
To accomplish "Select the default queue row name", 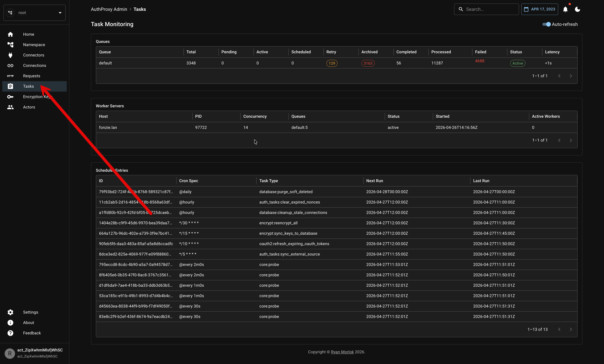I will click(105, 63).
